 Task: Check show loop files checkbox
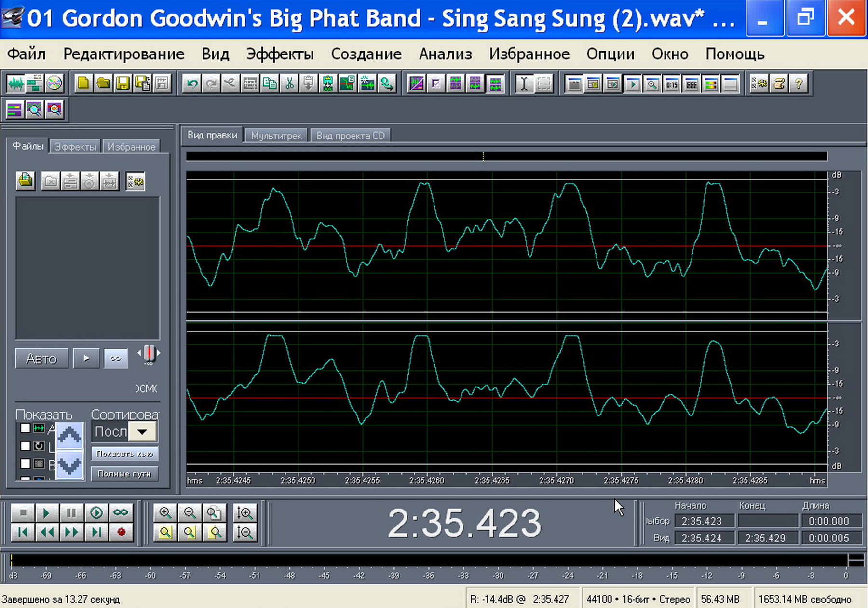click(x=25, y=446)
